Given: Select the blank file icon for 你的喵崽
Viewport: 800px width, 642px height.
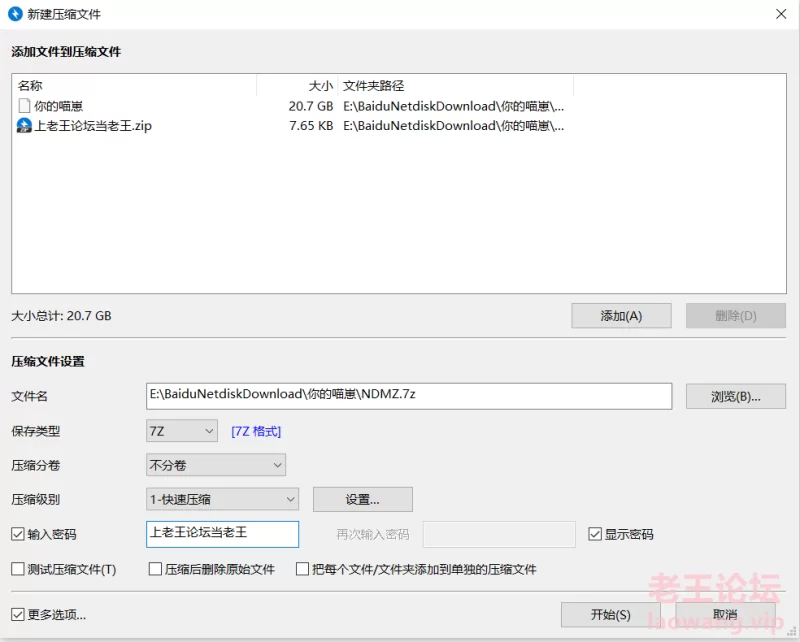Looking at the screenshot, I should coord(24,106).
